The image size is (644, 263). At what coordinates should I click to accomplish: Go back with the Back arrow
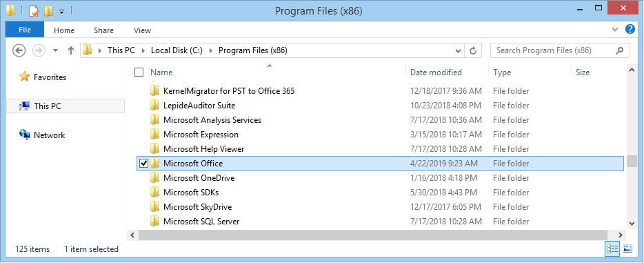pyautogui.click(x=19, y=50)
